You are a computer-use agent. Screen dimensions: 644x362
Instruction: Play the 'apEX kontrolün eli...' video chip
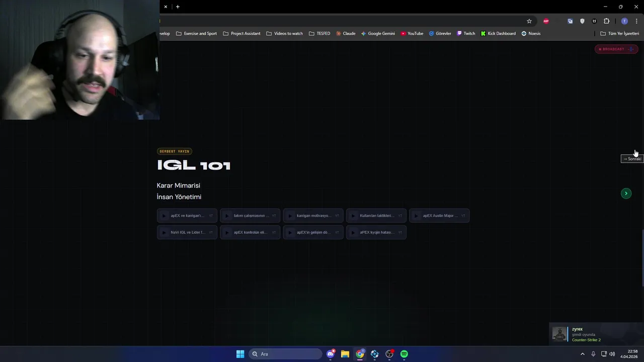pyautogui.click(x=250, y=232)
